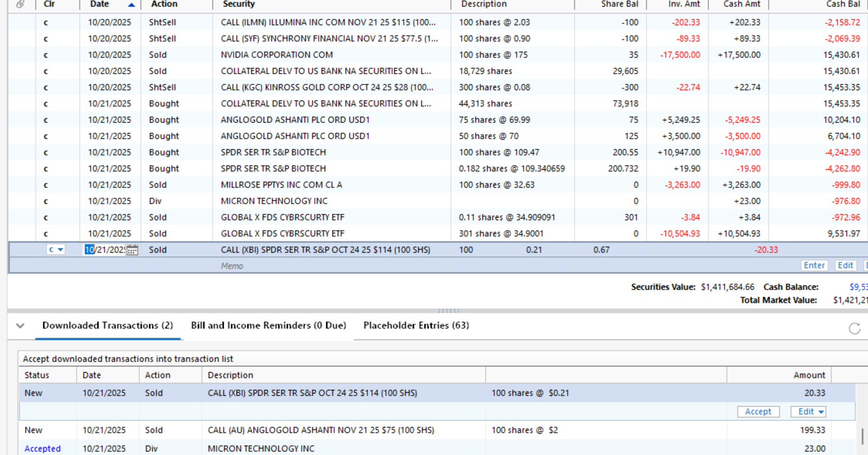Click the commission field showing 0.67
Image resolution: width=868 pixels, height=455 pixels.
[x=601, y=250]
